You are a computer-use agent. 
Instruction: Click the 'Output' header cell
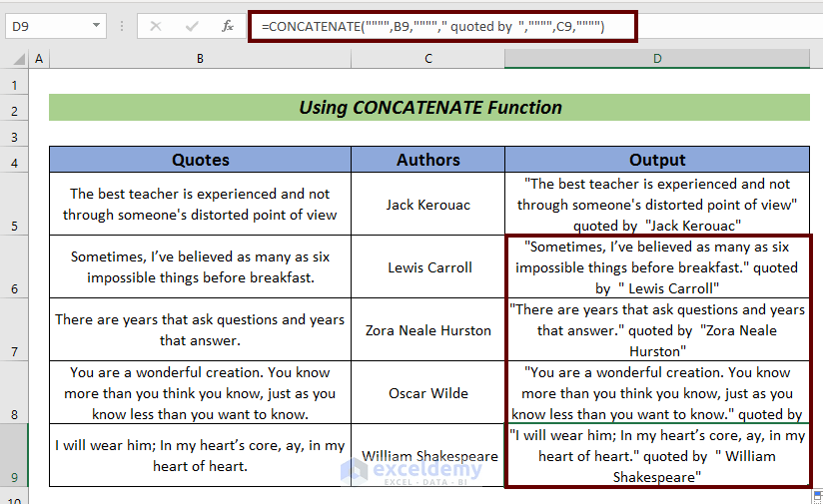[x=657, y=160]
